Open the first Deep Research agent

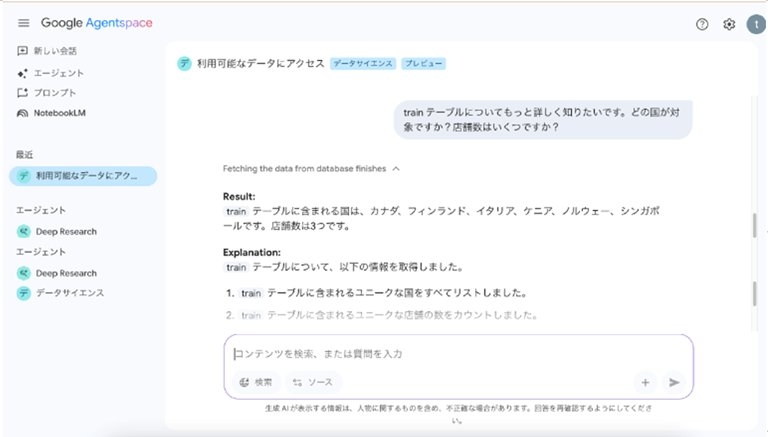[57, 231]
